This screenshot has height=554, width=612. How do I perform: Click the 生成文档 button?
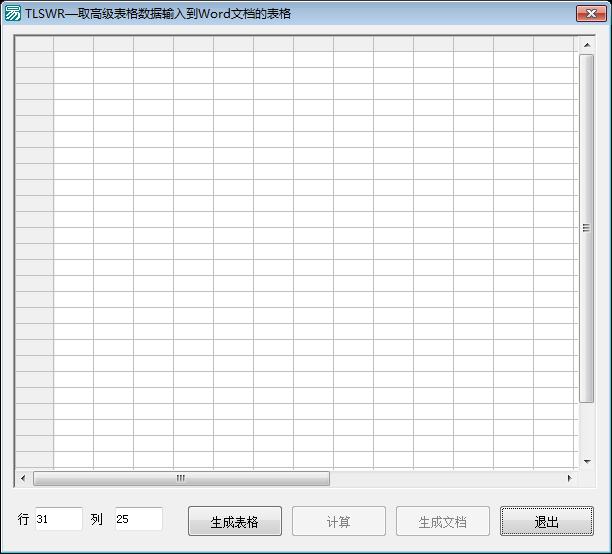click(x=443, y=521)
